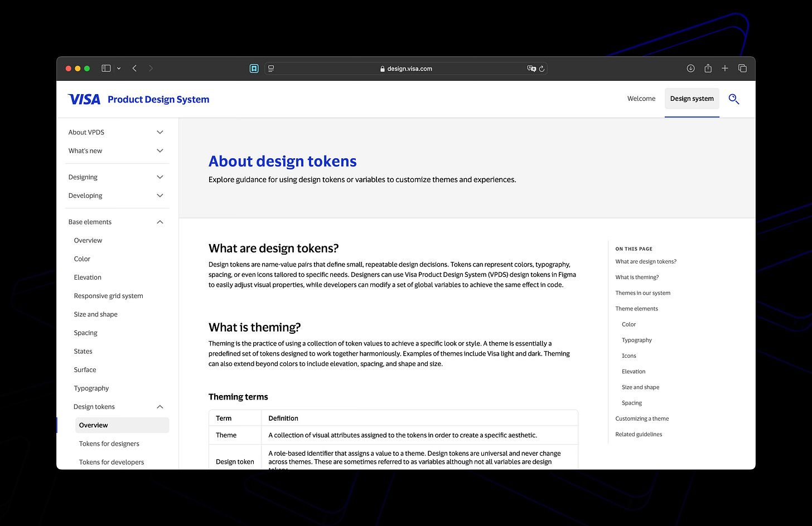
Task: Click the Visa logo
Action: point(84,99)
